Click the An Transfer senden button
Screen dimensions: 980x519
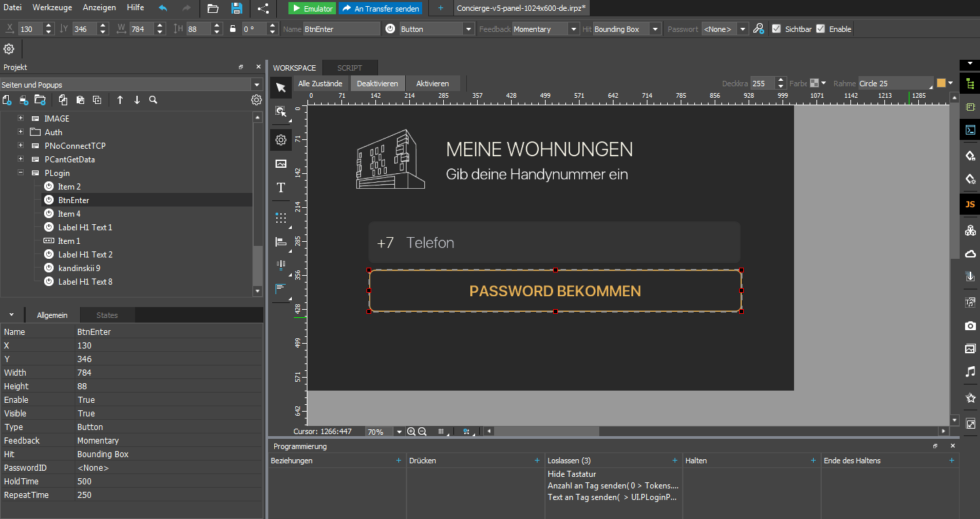[x=380, y=8]
